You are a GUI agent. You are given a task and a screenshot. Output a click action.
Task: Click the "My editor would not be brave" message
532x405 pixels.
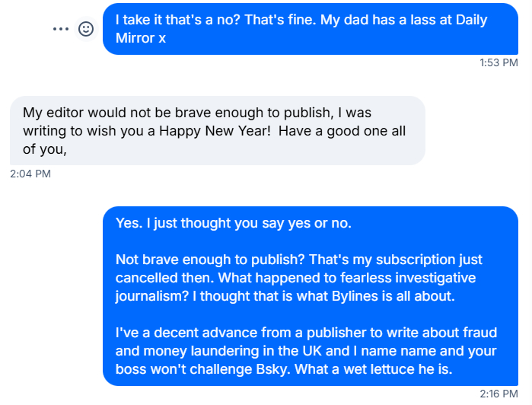click(217, 130)
